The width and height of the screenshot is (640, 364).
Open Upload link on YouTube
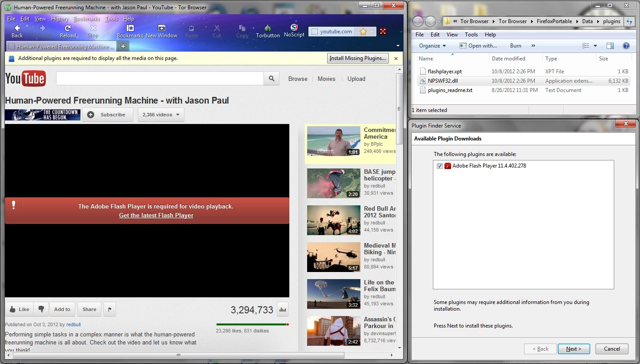pyautogui.click(x=356, y=79)
